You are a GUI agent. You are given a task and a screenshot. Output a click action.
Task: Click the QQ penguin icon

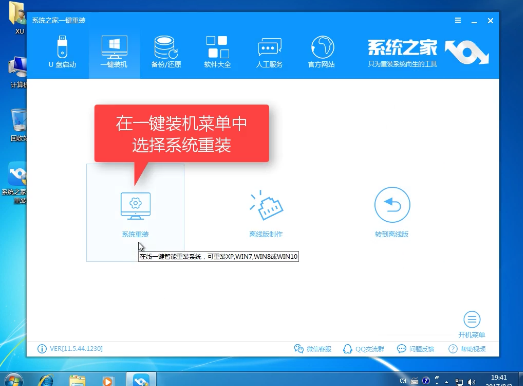347,349
